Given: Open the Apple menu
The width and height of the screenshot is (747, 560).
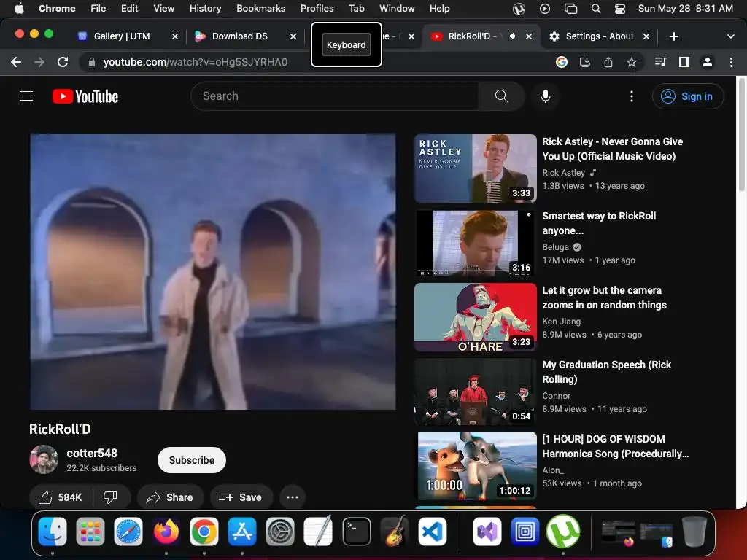Looking at the screenshot, I should click(19, 9).
